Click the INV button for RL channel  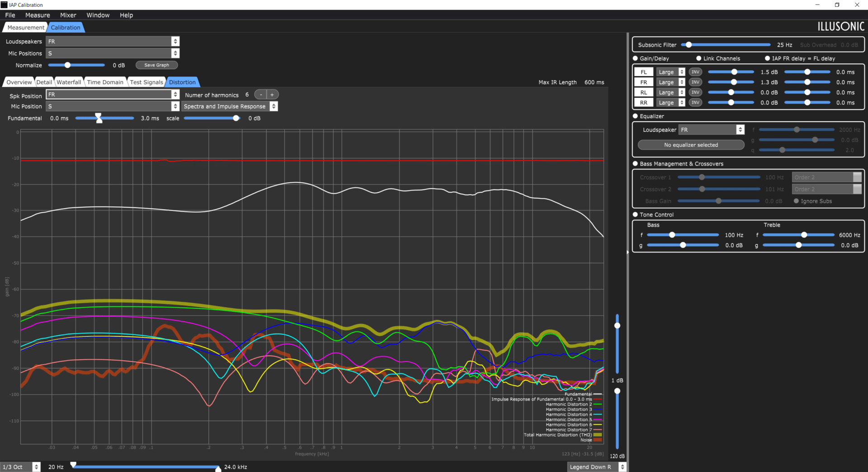(695, 92)
